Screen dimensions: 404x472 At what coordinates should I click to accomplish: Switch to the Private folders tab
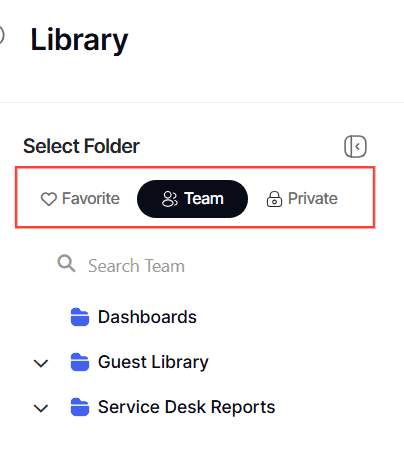click(x=302, y=199)
